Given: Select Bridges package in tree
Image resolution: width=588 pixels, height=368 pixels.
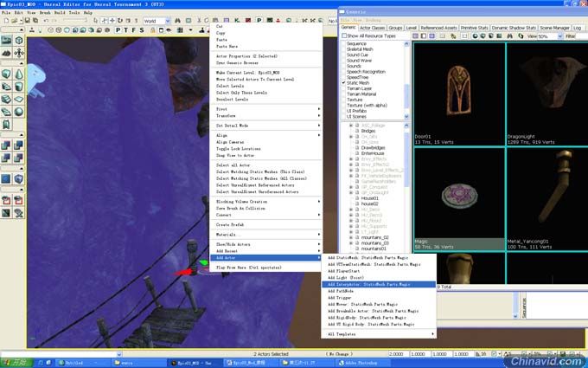Looking at the screenshot, I should point(368,131).
